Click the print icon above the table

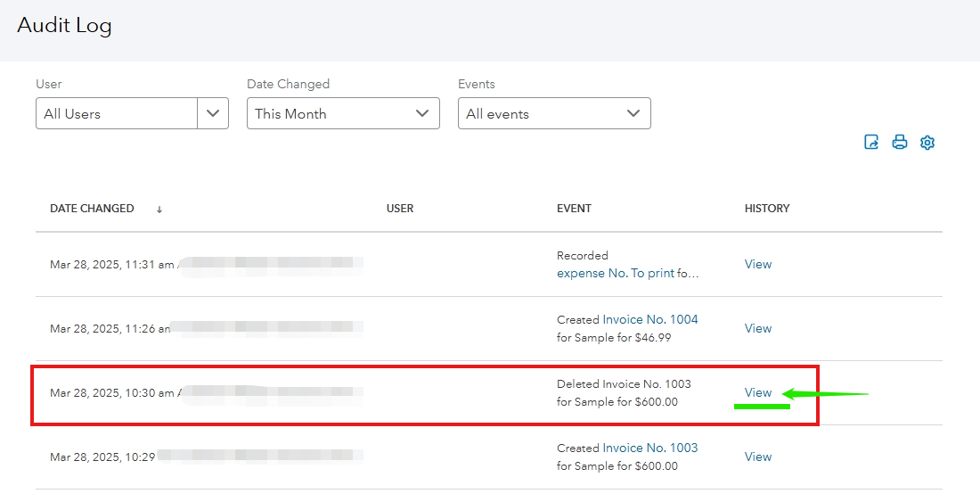click(900, 143)
